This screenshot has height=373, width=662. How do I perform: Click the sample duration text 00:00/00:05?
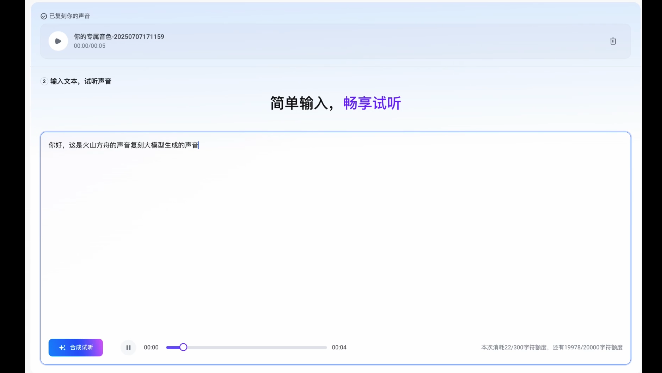click(x=90, y=46)
